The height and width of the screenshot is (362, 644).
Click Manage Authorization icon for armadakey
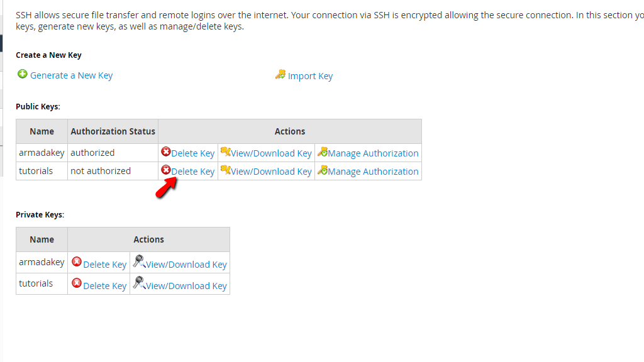[323, 152]
